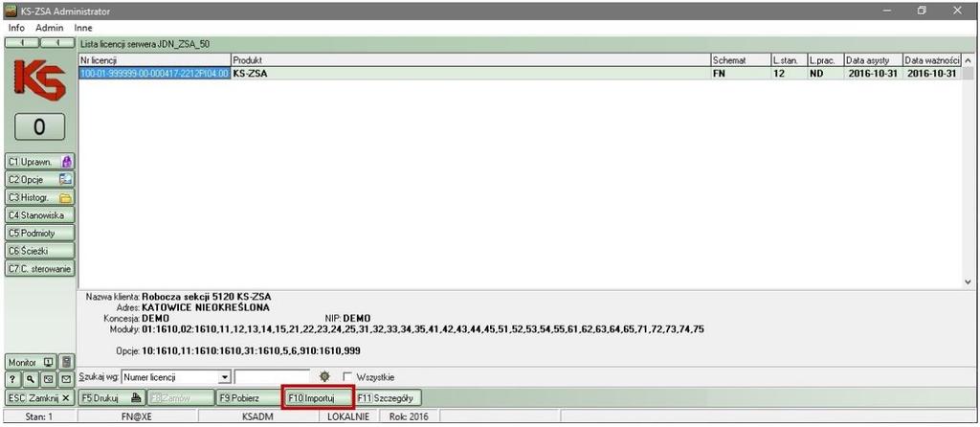The image size is (980, 427).
Task: Click LOKALNIE in status bar
Action: point(348,416)
